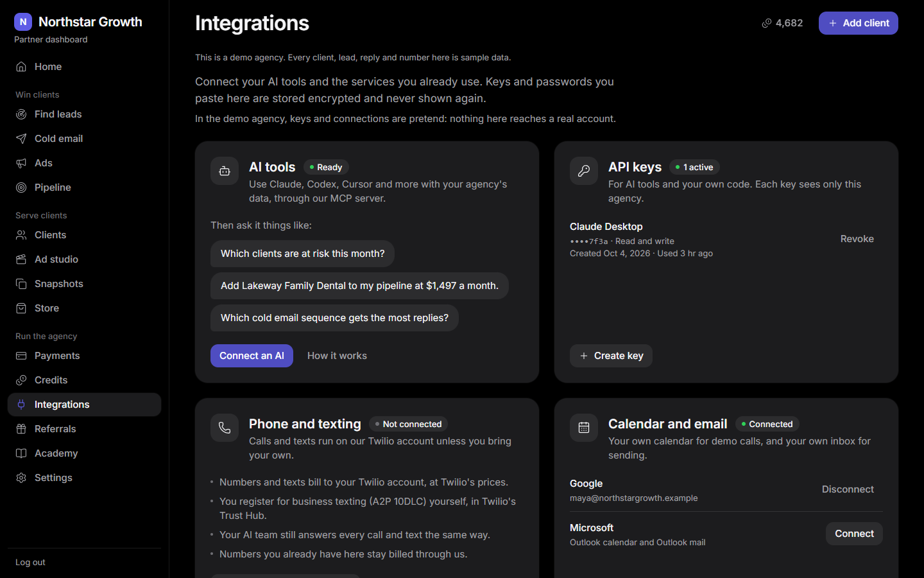Click the Northstar Growth logo badge

click(23, 22)
